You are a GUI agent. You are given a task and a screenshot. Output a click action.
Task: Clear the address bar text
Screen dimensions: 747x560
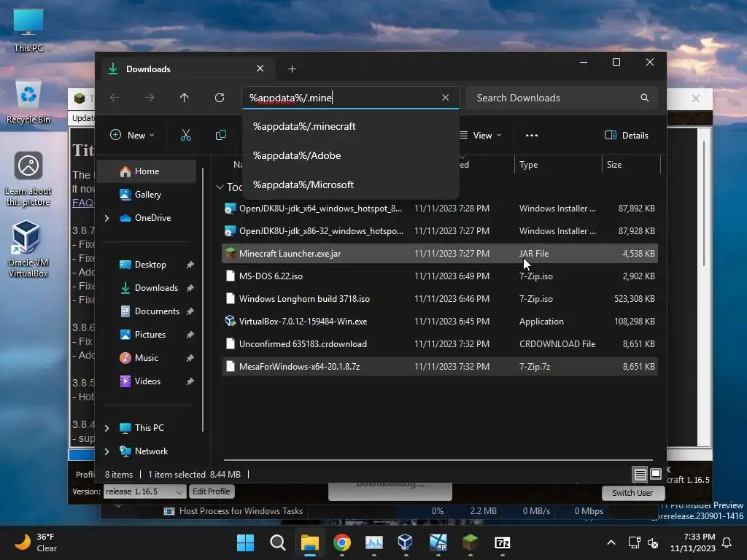pos(445,98)
